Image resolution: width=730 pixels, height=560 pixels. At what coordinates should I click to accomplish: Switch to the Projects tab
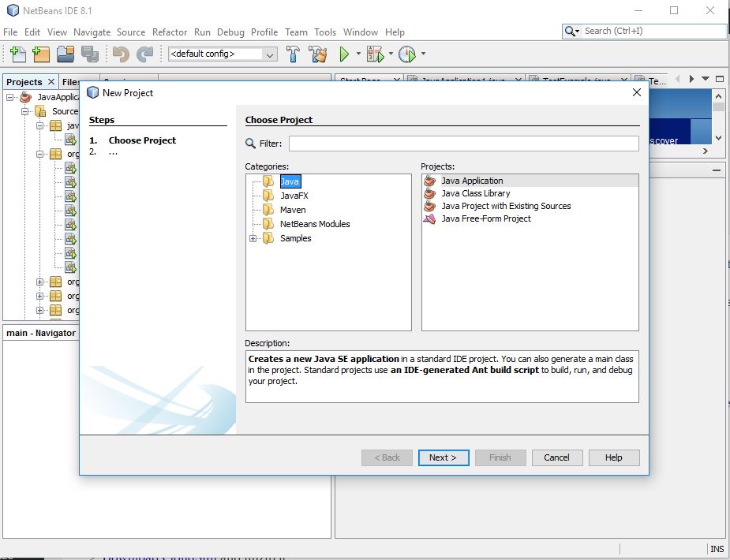(24, 82)
